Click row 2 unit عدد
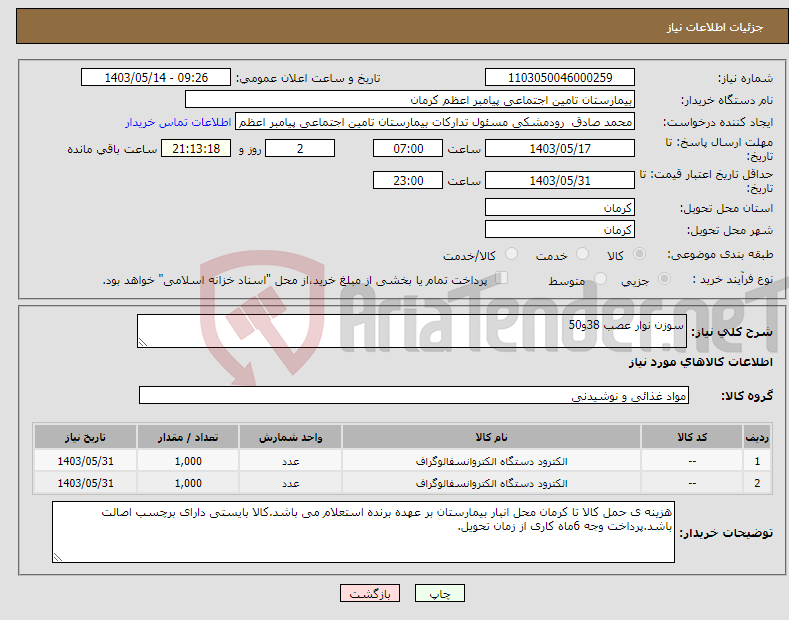Viewport: 789px width, 620px height. (290, 483)
